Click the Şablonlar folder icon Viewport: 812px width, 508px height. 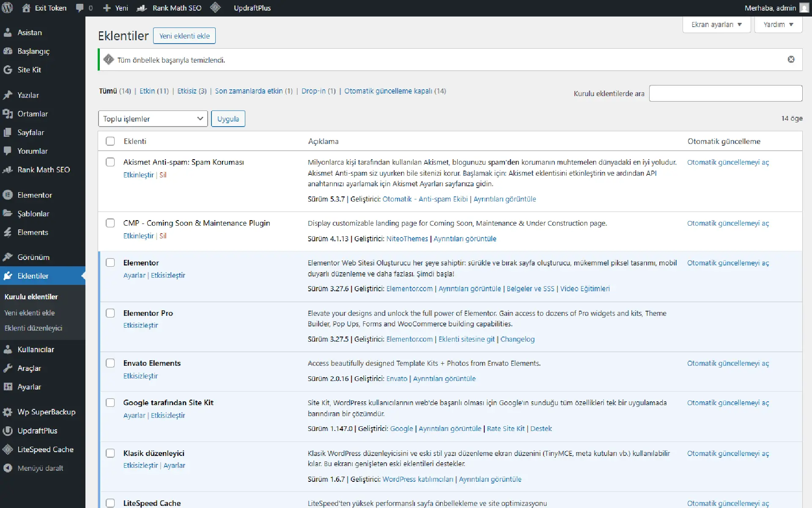[x=8, y=214]
